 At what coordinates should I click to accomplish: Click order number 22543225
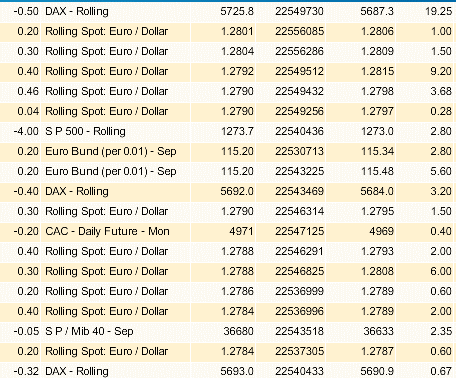[299, 171]
